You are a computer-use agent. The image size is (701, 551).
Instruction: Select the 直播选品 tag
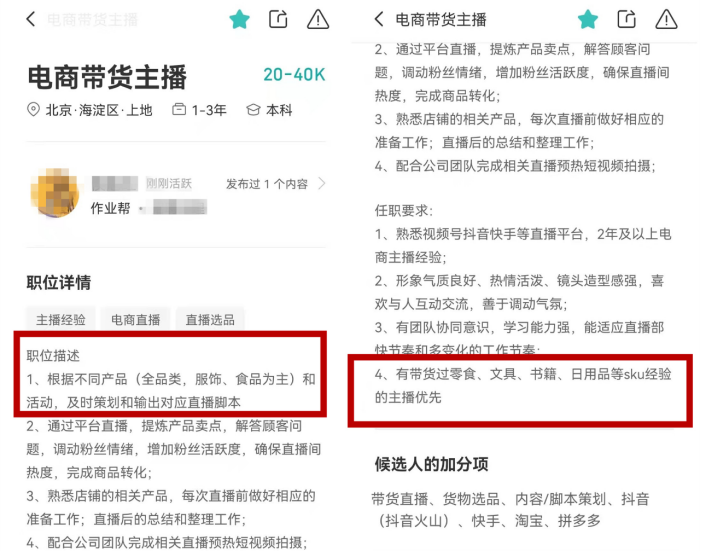210,320
